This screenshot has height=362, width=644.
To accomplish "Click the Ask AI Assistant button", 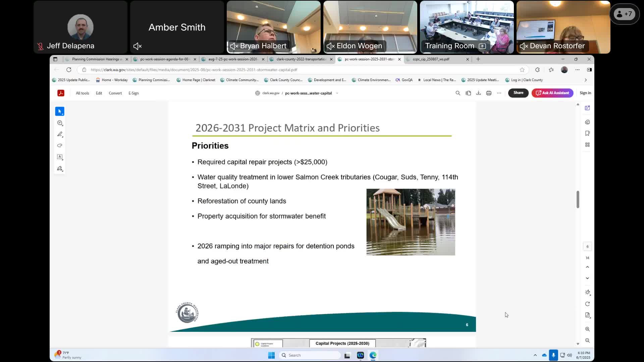I will pos(552,93).
